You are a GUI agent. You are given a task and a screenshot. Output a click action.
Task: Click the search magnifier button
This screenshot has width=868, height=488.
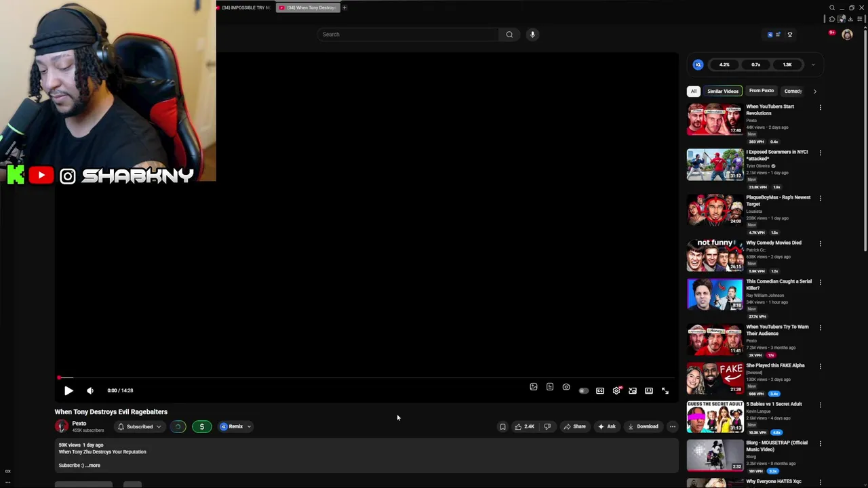click(x=509, y=35)
